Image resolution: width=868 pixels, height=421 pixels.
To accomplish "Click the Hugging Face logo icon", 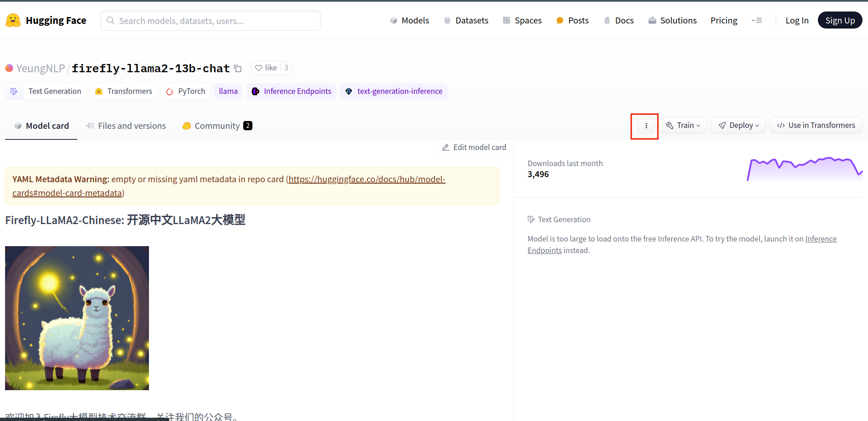I will [13, 20].
